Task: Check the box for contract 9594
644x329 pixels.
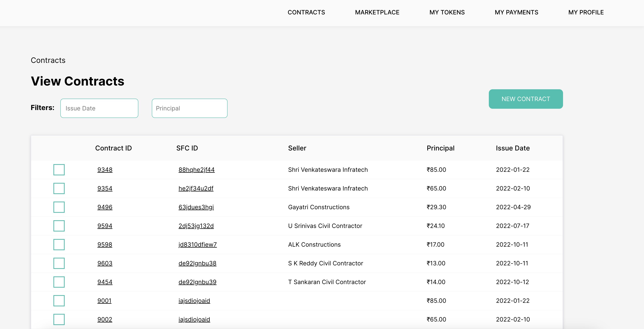Action: 59,226
